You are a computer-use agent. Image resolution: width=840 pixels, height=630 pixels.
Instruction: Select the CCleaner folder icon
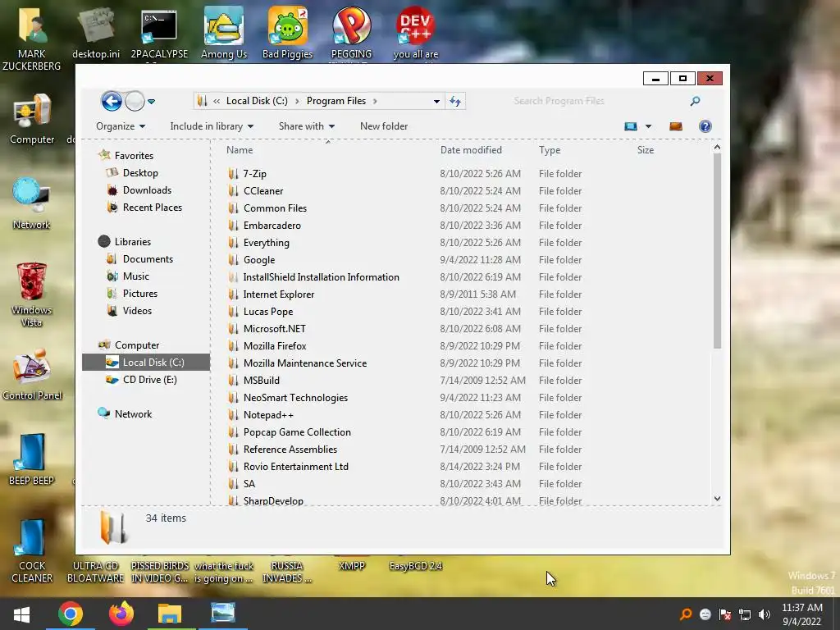[233, 190]
